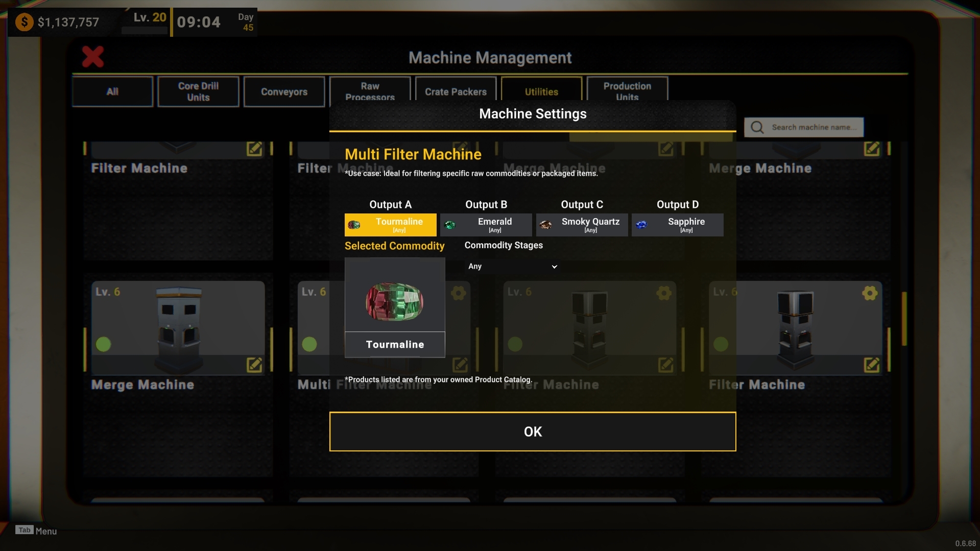This screenshot has height=551, width=980.
Task: Click the "Day 45" counter
Action: click(x=246, y=22)
